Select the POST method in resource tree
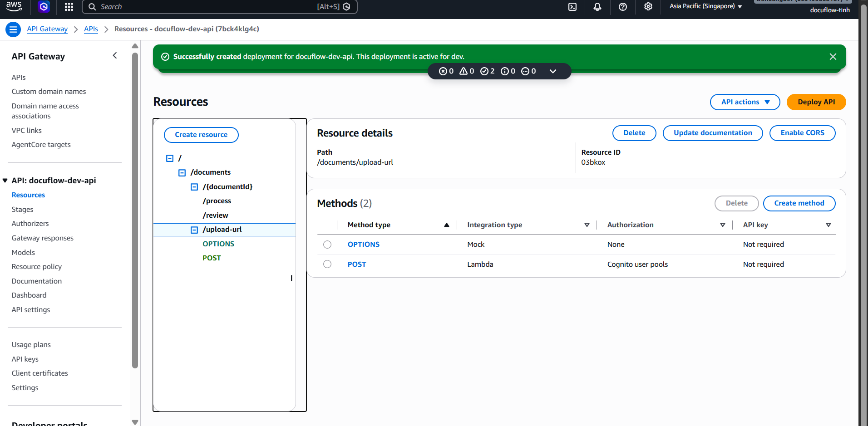This screenshot has height=426, width=868. click(x=212, y=258)
